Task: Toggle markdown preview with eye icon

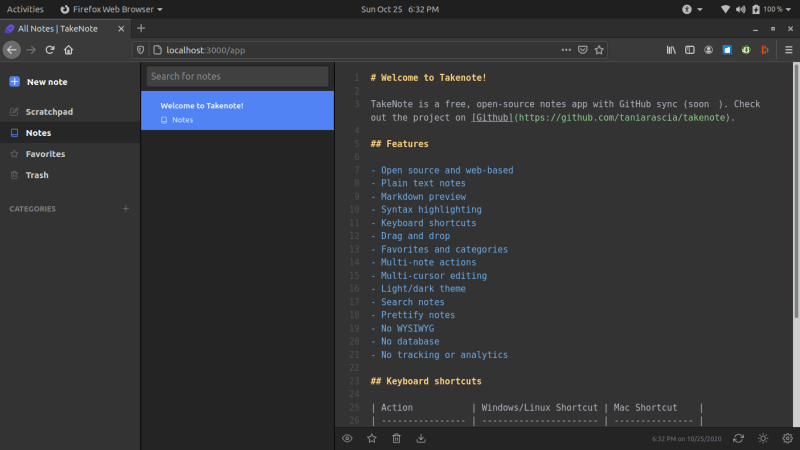Action: [347, 438]
